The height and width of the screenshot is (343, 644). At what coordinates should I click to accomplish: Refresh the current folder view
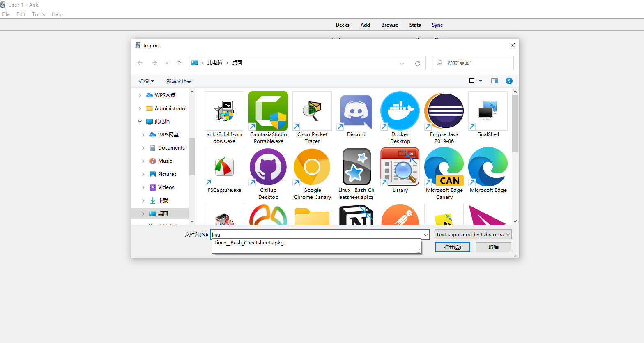point(418,63)
